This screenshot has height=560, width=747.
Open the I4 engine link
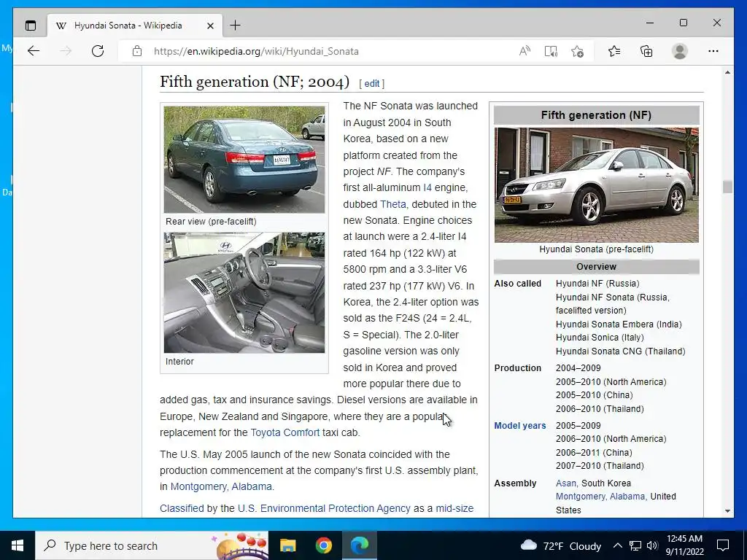tap(427, 187)
